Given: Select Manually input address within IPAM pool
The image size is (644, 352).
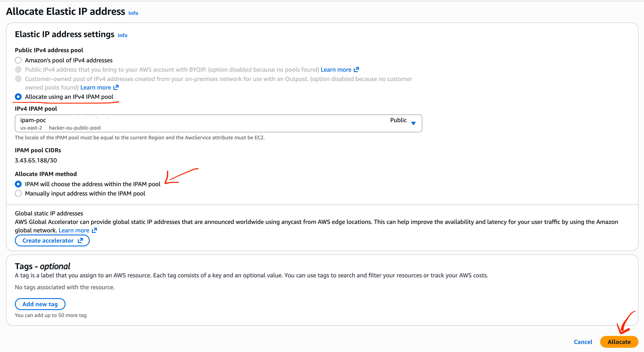Looking at the screenshot, I should click(18, 194).
